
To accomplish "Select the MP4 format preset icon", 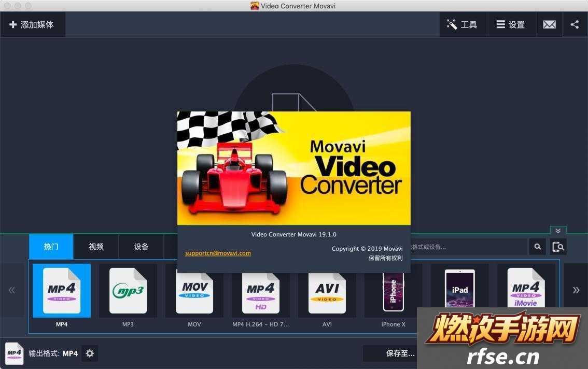I will point(62,291).
